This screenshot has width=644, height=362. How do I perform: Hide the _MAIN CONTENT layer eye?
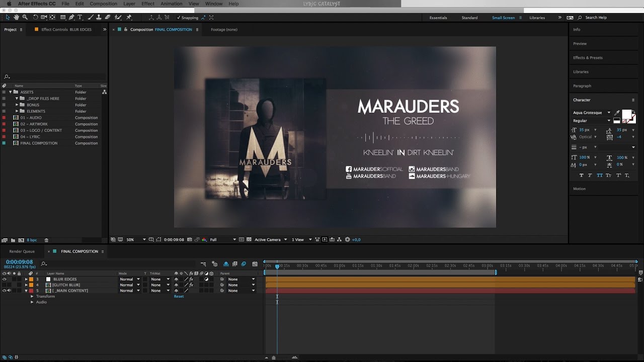coord(4,291)
